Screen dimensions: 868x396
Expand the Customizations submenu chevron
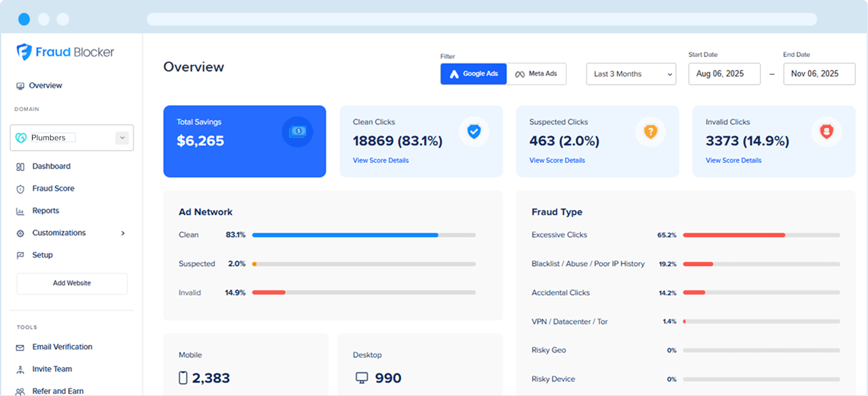point(122,233)
